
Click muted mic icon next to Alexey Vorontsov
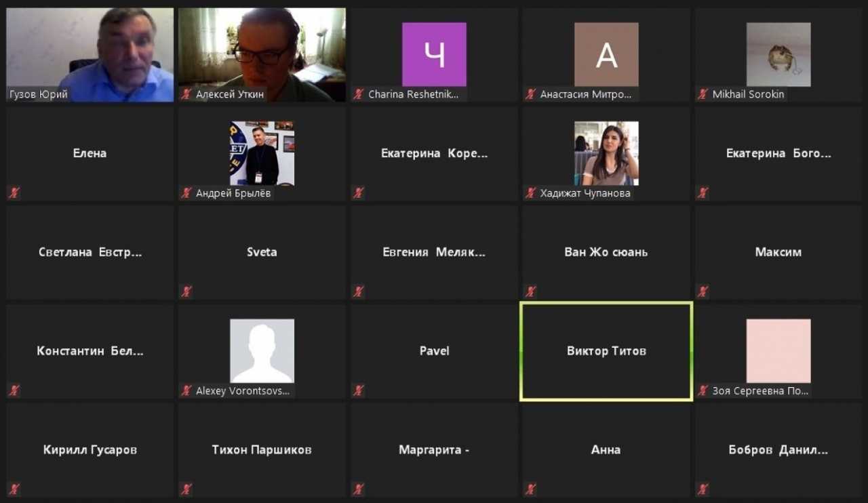pyautogui.click(x=186, y=390)
